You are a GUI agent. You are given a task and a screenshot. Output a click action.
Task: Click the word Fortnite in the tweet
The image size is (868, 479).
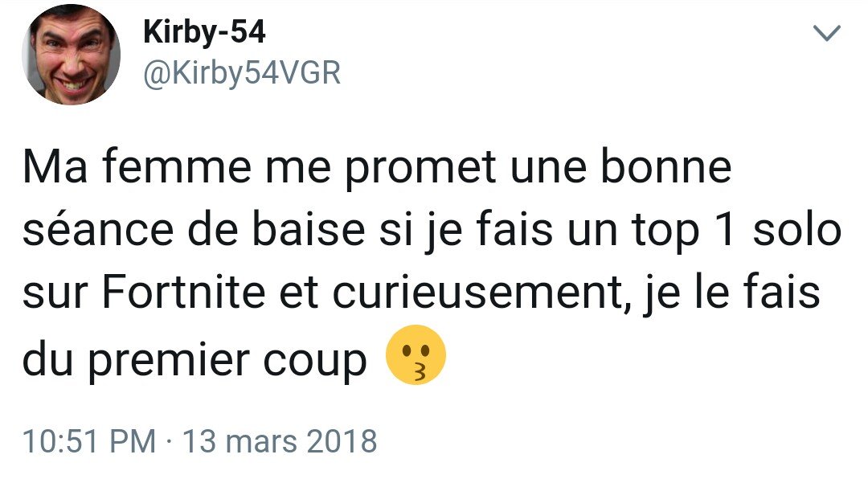point(184,292)
